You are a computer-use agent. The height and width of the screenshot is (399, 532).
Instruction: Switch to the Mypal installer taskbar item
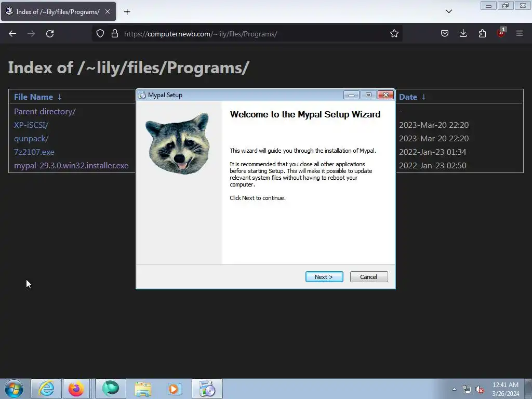[x=207, y=389]
